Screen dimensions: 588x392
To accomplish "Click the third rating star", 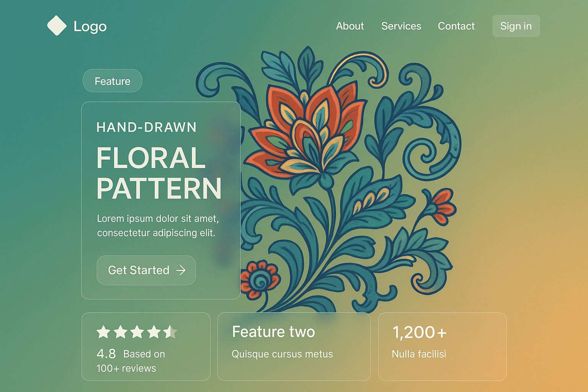I will click(137, 332).
